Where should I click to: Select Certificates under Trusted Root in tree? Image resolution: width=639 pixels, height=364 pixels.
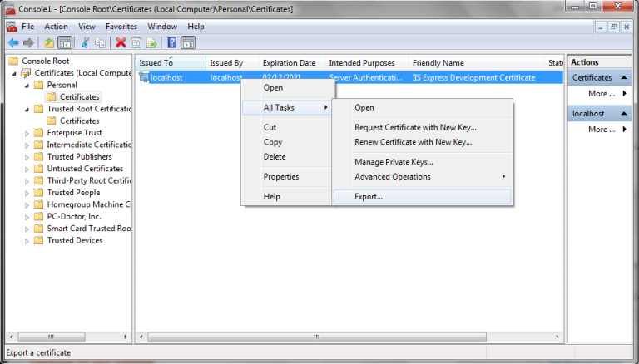[80, 121]
